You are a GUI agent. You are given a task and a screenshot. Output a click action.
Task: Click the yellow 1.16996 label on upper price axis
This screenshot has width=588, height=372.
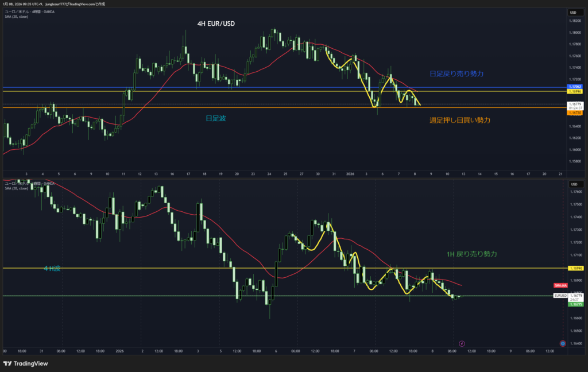[575, 91]
